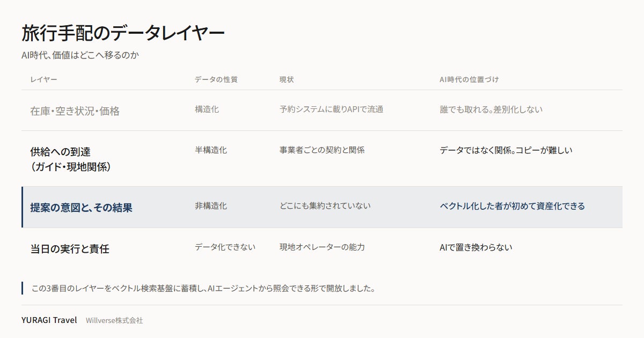This screenshot has height=338, width=644.
Task: Click 誰でも取れる。差別化しない text
Action: coord(491,109)
